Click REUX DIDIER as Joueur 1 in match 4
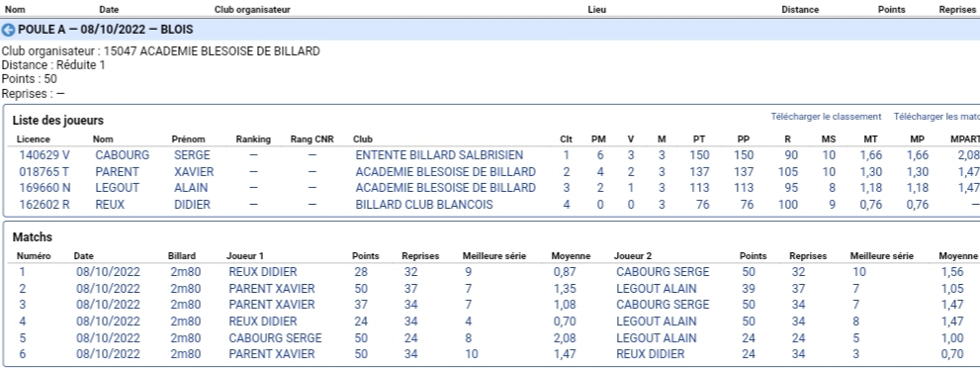The image size is (980, 370). pos(262,322)
